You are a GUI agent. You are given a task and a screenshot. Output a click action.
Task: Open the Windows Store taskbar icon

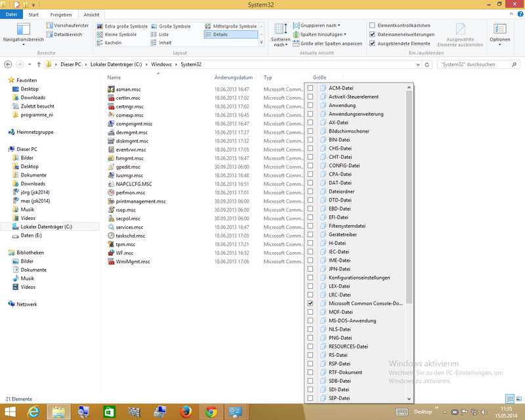(110, 411)
